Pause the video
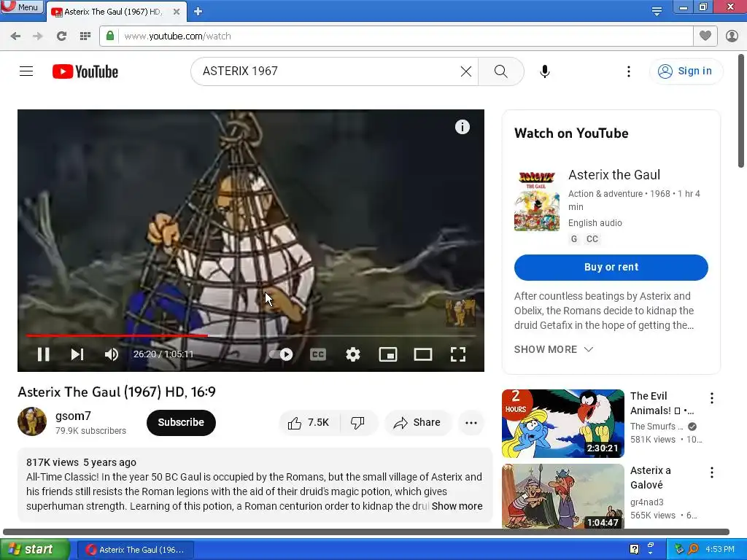This screenshot has height=560, width=747. point(43,354)
